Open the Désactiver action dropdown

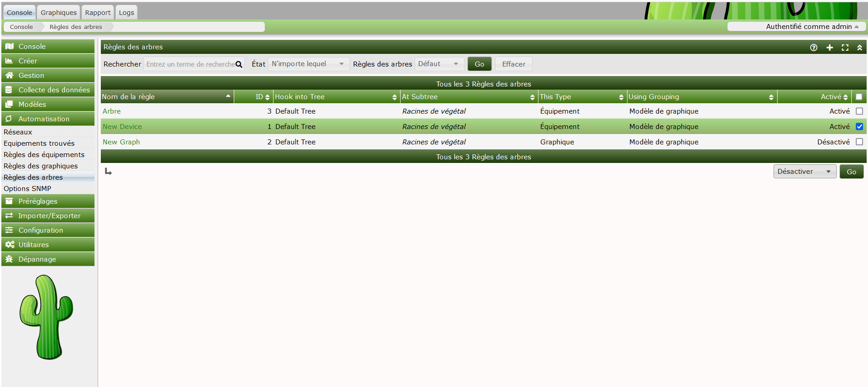point(804,172)
